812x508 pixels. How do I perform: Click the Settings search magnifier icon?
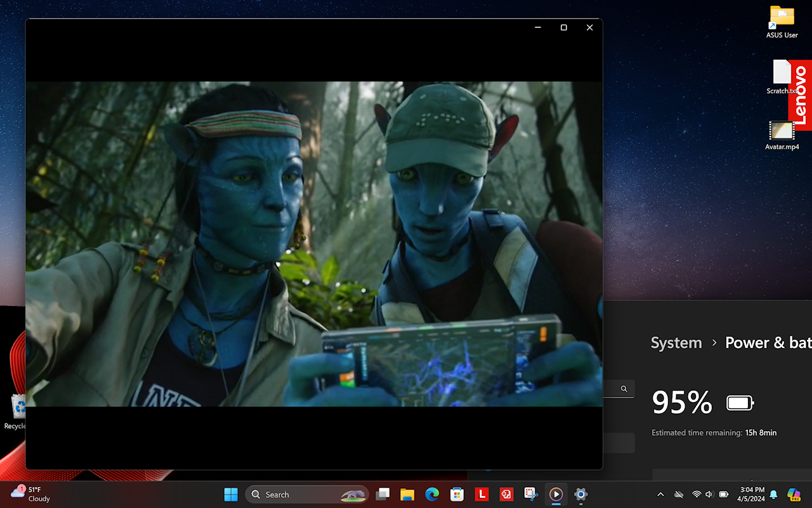[x=624, y=389]
